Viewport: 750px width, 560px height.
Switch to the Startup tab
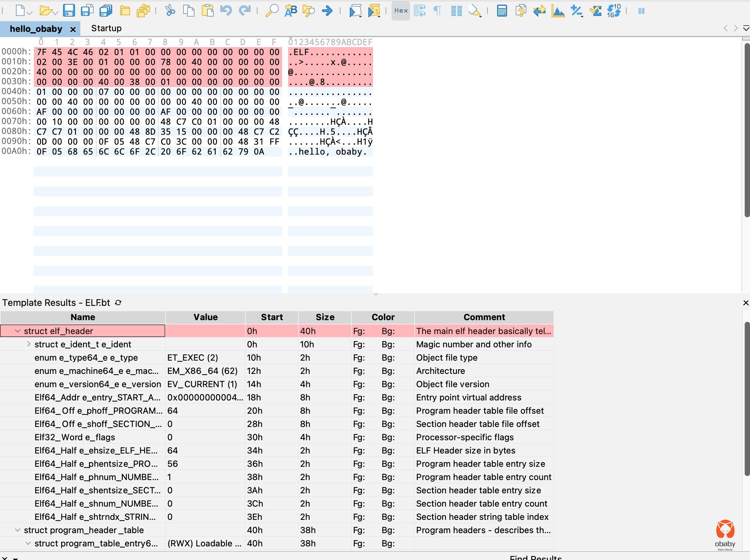click(106, 29)
